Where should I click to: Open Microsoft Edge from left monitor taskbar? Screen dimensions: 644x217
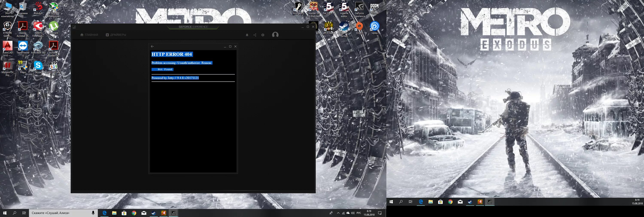[x=105, y=213]
